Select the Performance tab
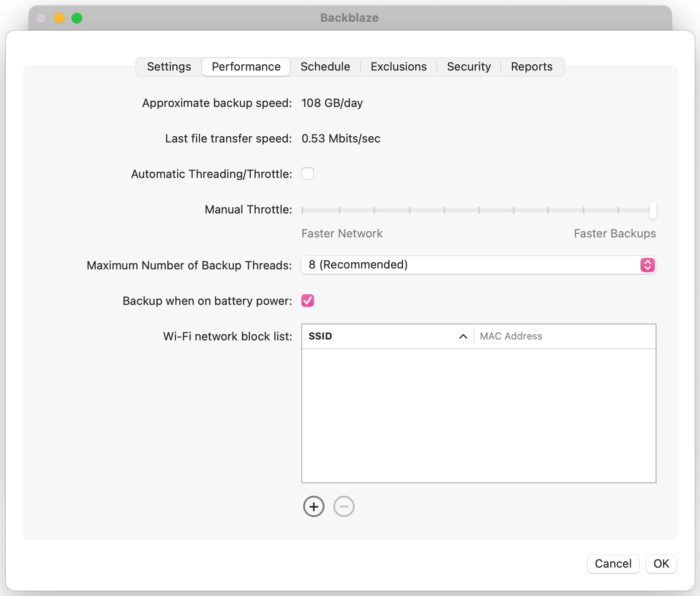700x596 pixels. (x=246, y=67)
